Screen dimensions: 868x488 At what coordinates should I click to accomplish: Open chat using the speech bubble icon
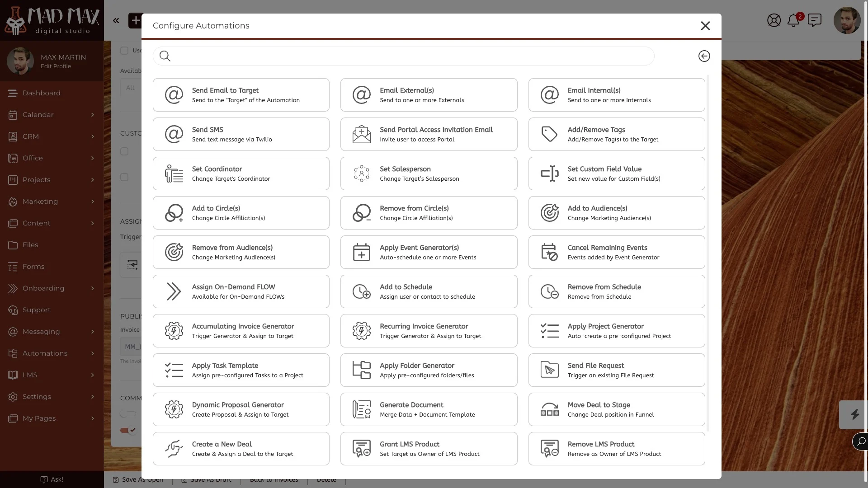point(815,20)
